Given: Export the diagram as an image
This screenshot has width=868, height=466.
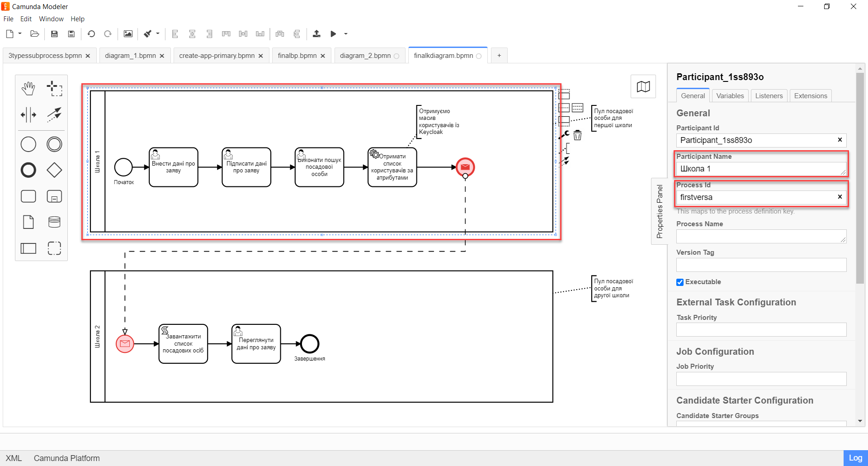Looking at the screenshot, I should (x=128, y=34).
